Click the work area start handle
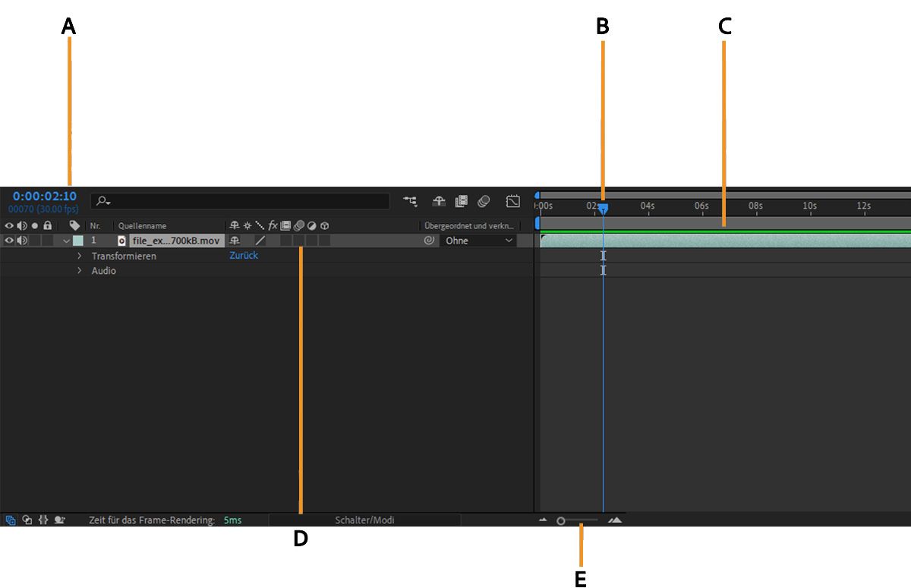Screen dimensions: 911x588 537,223
